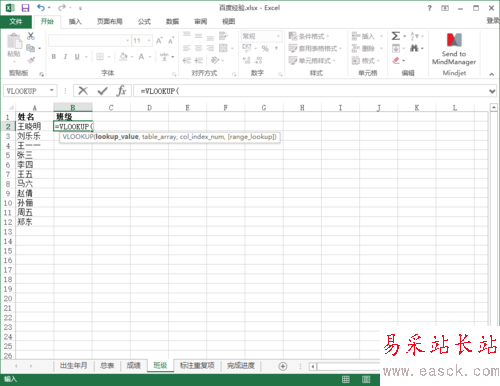The width and height of the screenshot is (500, 386).
Task: Click the Undo arrow icon
Action: (41, 7)
